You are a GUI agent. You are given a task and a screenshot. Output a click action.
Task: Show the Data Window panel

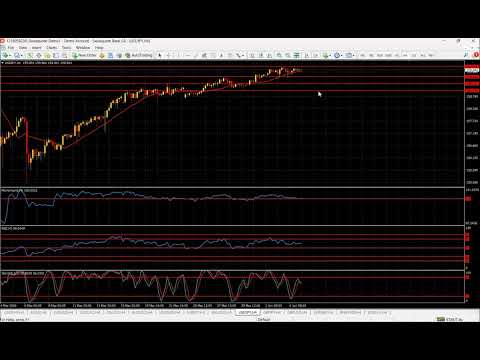pyautogui.click(x=38, y=55)
